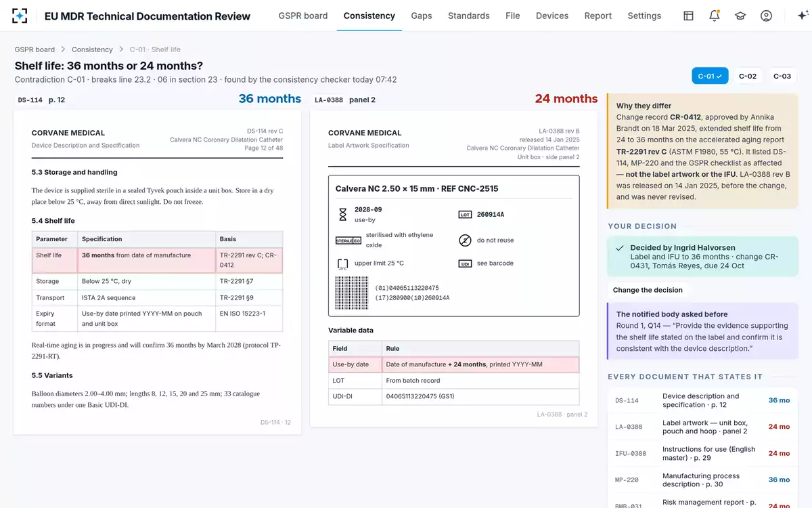Viewport: 812px width, 508px height.
Task: Open the layout panel icon
Action: click(x=688, y=16)
